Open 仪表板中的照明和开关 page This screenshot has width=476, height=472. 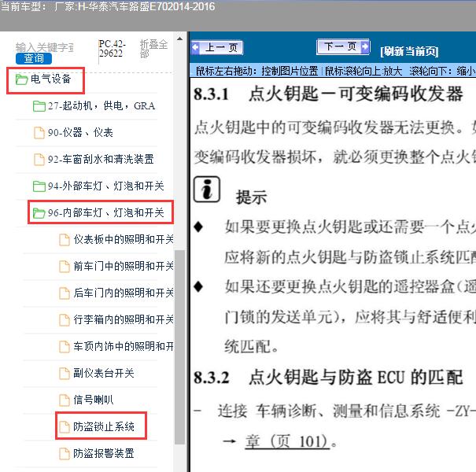pyautogui.click(x=124, y=239)
